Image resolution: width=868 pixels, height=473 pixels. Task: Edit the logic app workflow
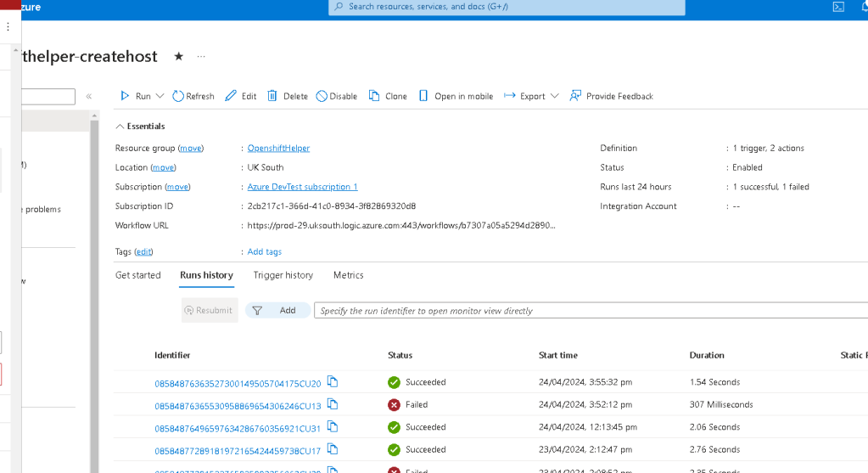241,96
